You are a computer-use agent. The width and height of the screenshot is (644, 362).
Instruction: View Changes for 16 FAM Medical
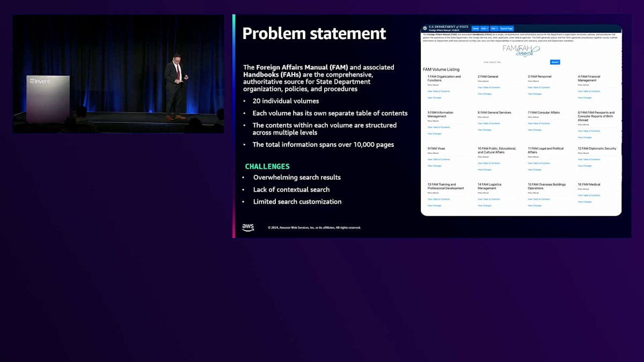pyautogui.click(x=584, y=202)
